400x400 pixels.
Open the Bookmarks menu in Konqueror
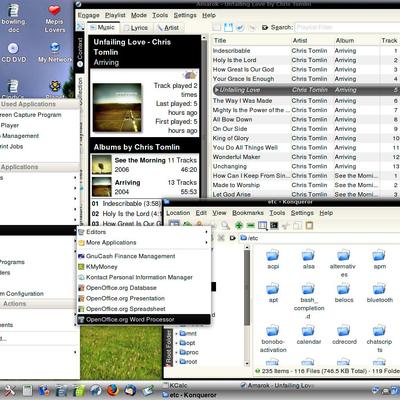(x=248, y=213)
